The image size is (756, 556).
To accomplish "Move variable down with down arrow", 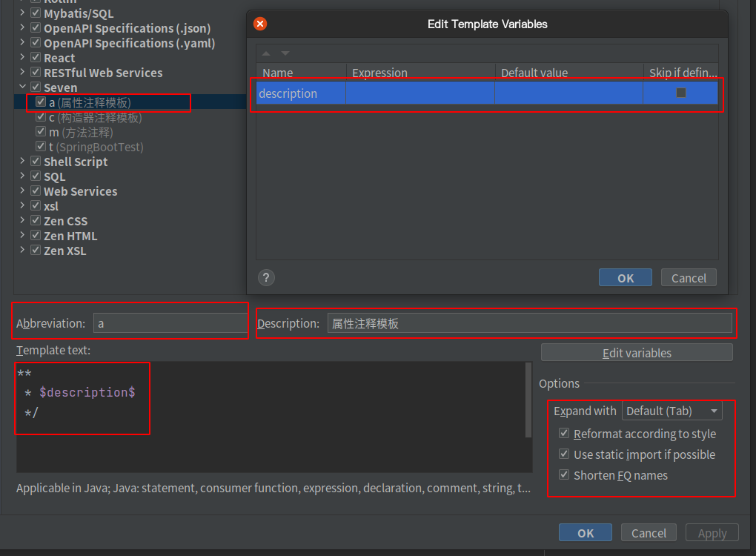I will click(285, 53).
